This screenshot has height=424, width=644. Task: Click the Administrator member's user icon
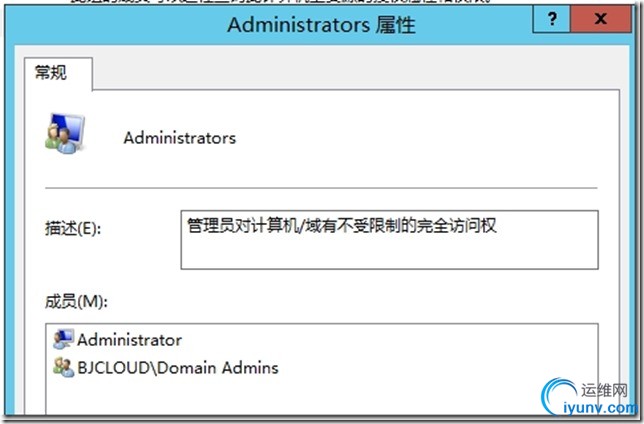63,339
